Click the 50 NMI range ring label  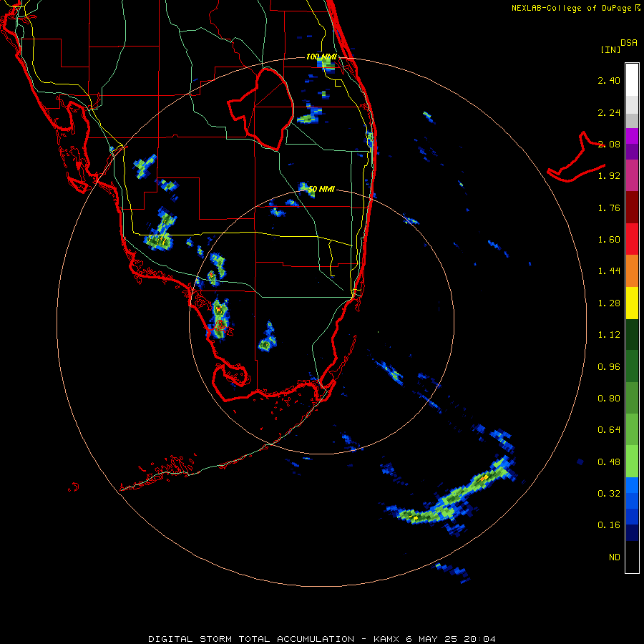pyautogui.click(x=321, y=189)
